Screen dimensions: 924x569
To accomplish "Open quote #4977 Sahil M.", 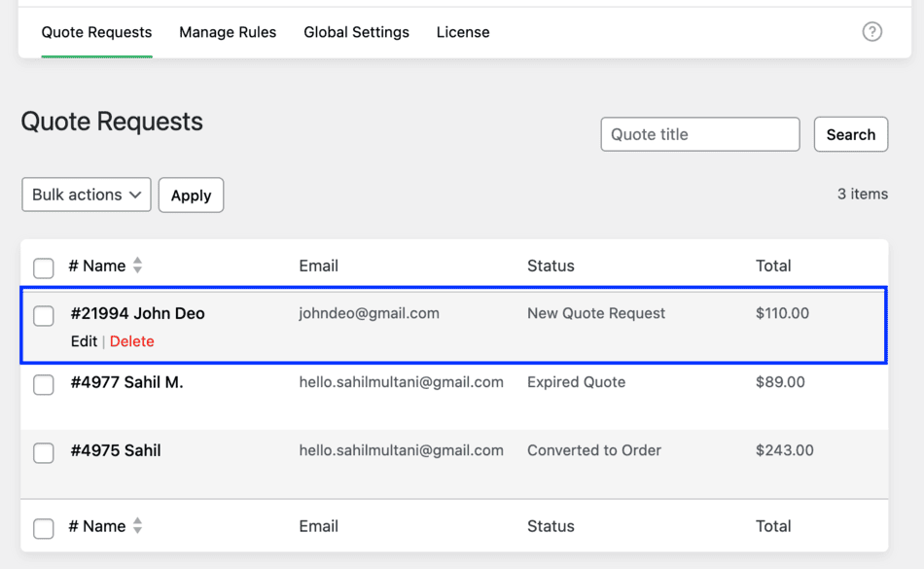I will coord(126,382).
